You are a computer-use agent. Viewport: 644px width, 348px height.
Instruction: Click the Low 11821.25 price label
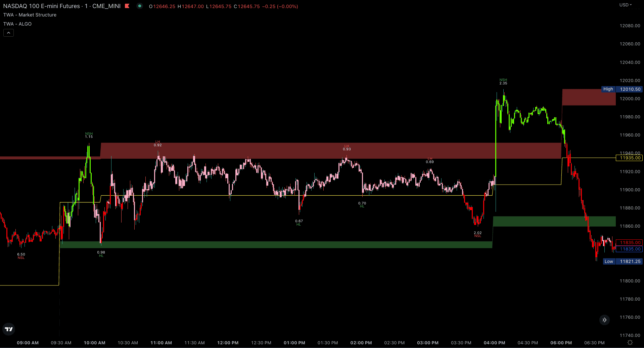tap(622, 261)
